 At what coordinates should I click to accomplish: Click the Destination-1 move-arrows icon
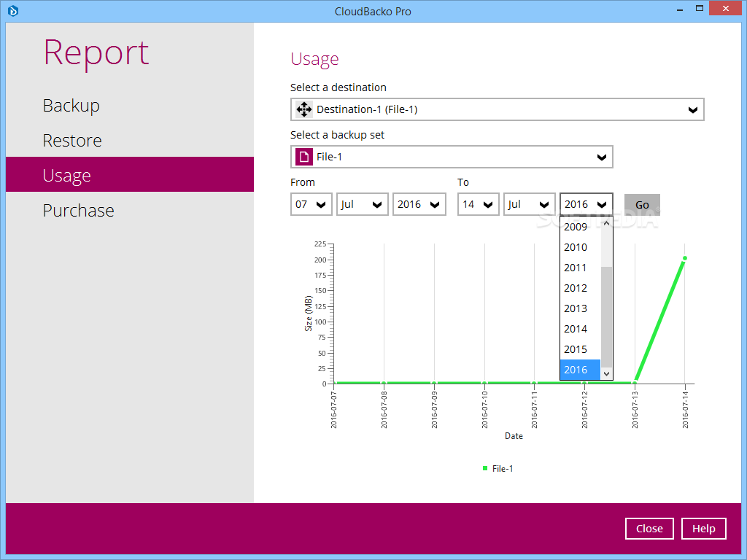coord(304,109)
